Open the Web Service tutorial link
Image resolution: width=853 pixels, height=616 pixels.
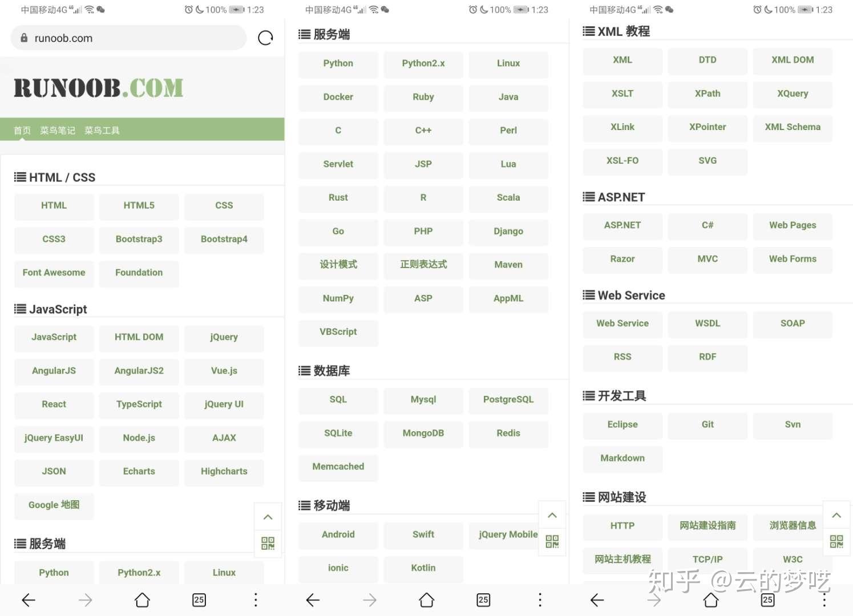tap(622, 323)
